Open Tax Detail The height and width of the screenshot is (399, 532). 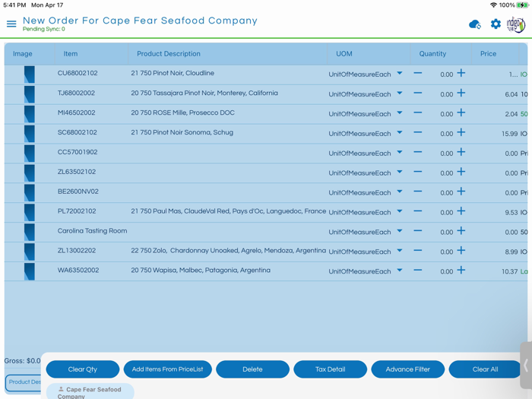(330, 369)
